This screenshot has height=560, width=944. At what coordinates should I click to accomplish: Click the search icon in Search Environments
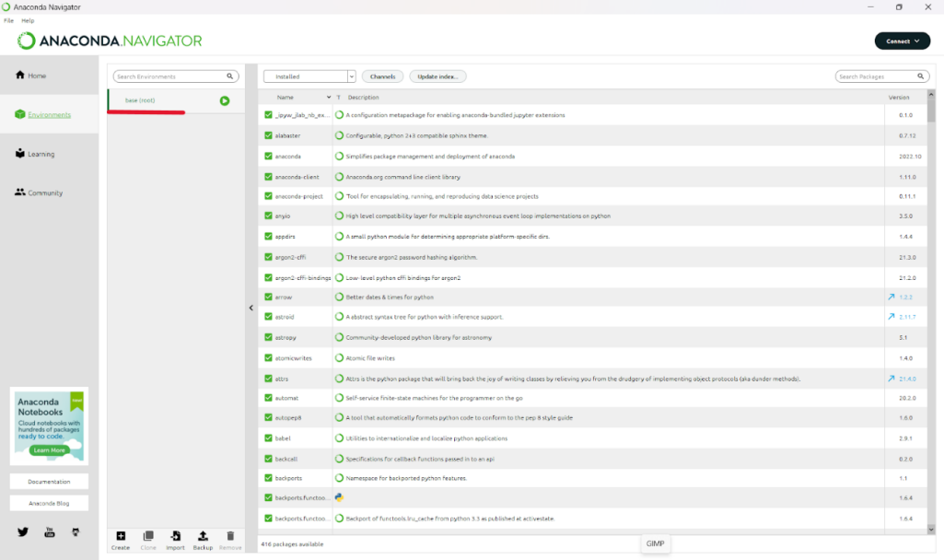click(x=230, y=76)
